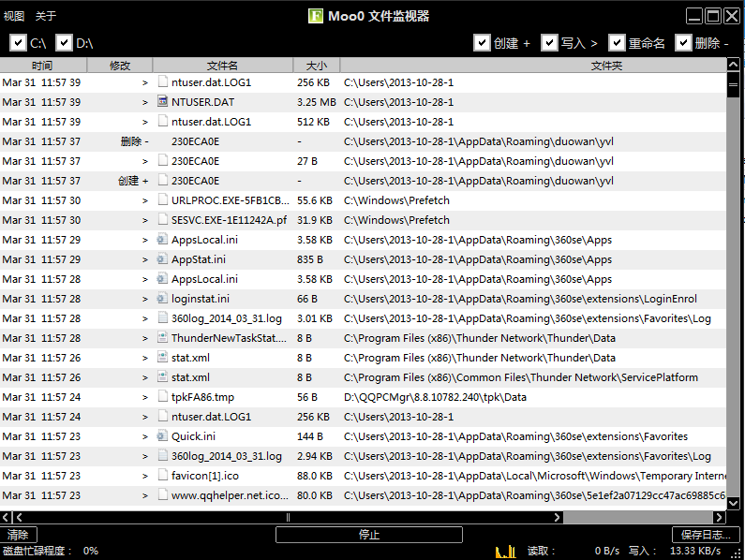The height and width of the screenshot is (560, 745).
Task: Click the C:\Windows\Prefetch path for URLPROC
Action: tap(396, 200)
